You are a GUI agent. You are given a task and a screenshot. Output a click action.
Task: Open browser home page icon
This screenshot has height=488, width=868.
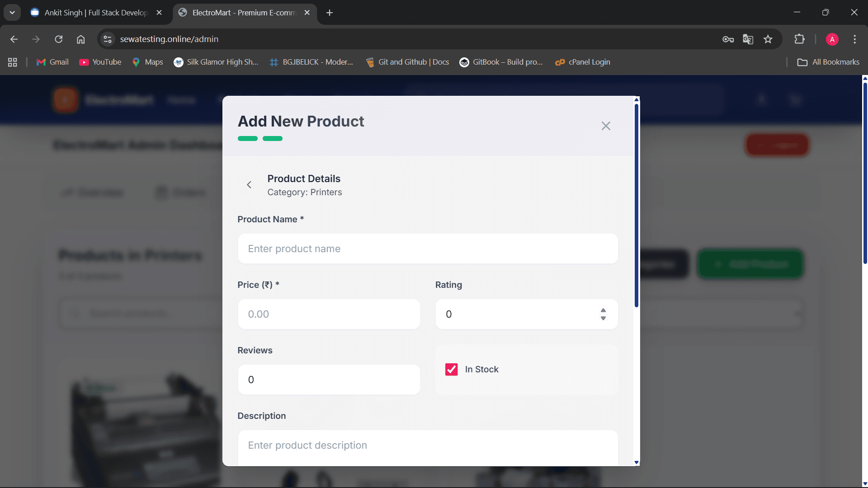[80, 39]
